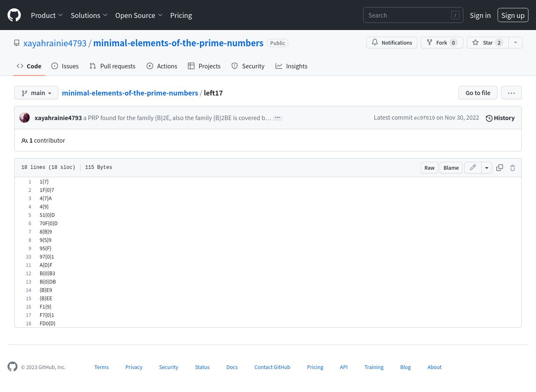Open the Blame view

coord(451,168)
